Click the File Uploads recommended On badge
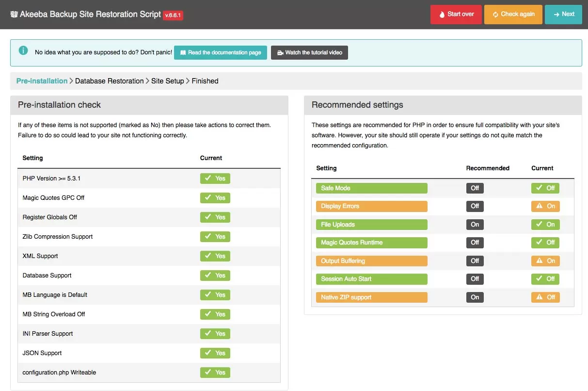This screenshot has width=588, height=391. point(475,225)
